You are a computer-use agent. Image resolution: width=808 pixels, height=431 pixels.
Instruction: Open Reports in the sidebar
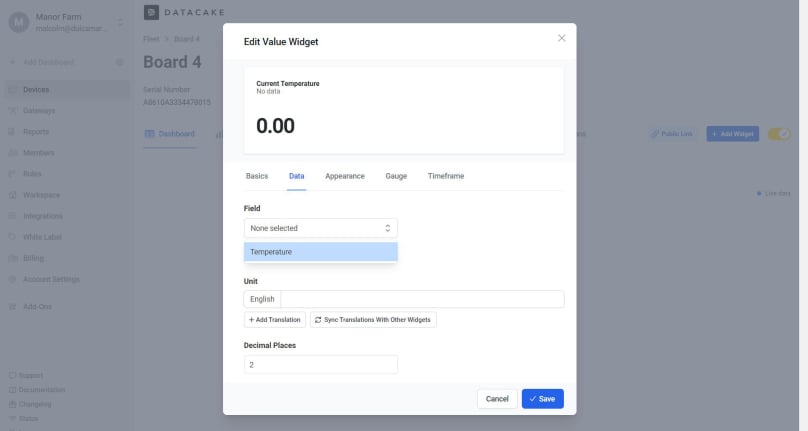pyautogui.click(x=36, y=132)
